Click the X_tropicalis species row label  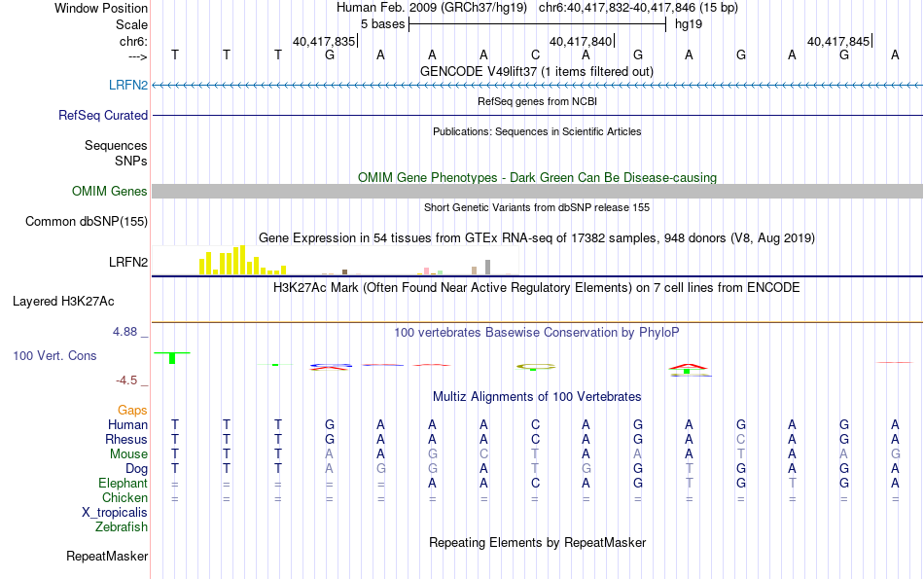coord(115,513)
